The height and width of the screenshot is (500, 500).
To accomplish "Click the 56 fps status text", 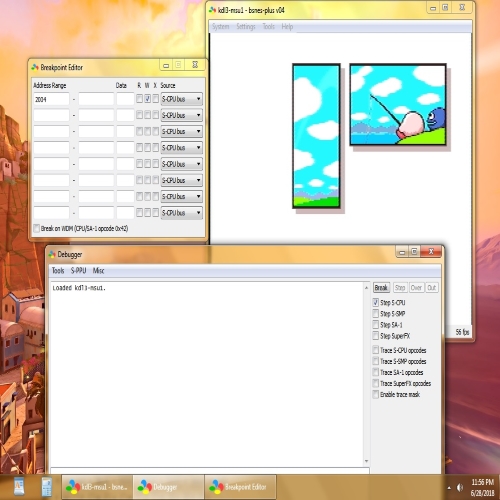I will 462,332.
